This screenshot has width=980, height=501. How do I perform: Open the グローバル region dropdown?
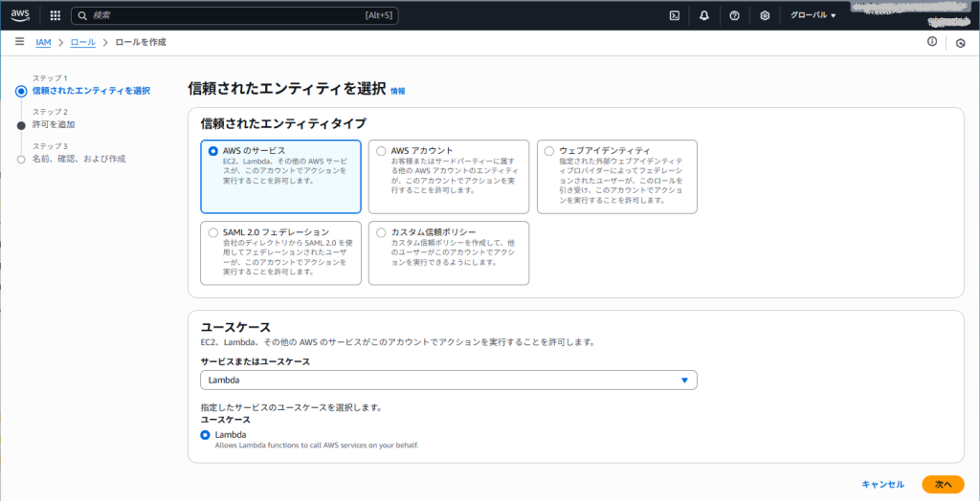[x=813, y=15]
